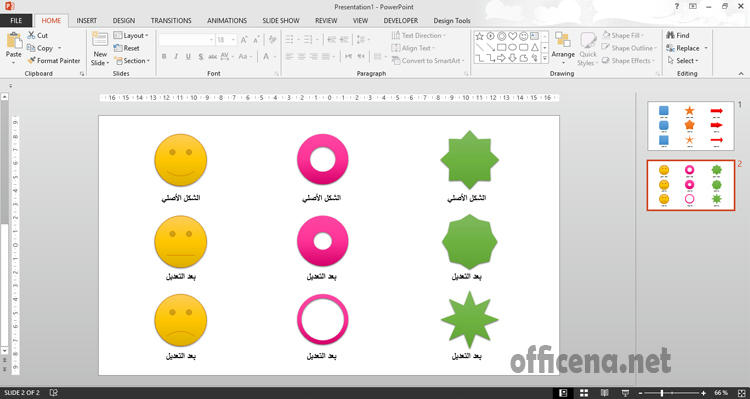The image size is (750, 399).
Task: Expand the Layout dropdown
Action: click(x=131, y=35)
